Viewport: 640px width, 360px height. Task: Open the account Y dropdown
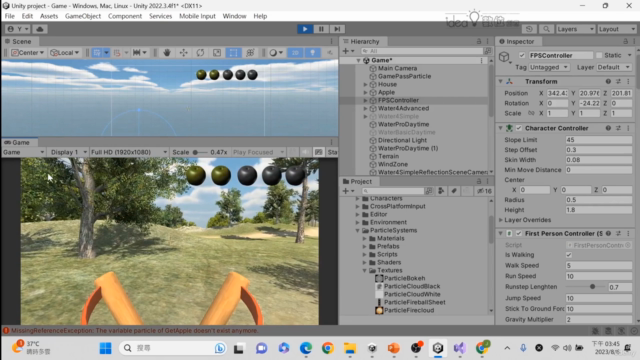pyautogui.click(x=18, y=29)
